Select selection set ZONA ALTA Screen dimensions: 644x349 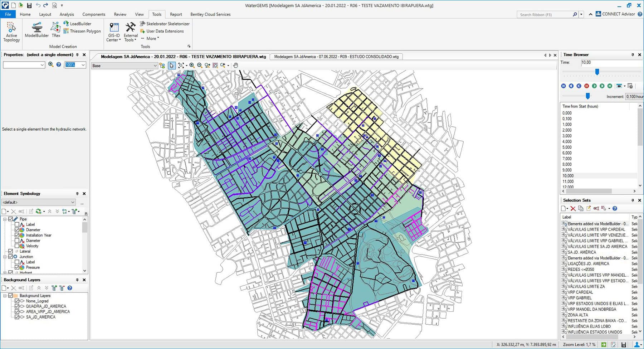click(578, 315)
